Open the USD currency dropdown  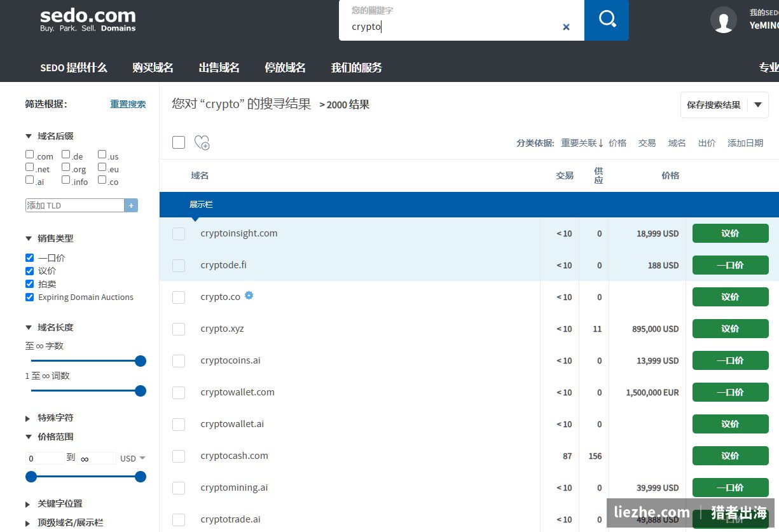[x=133, y=458]
